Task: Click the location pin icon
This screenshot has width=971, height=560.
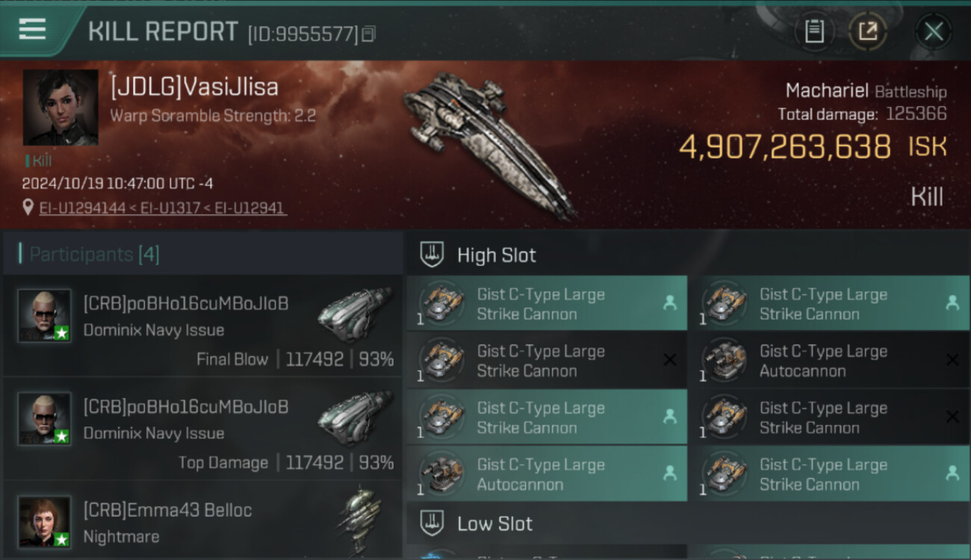Action: tap(28, 208)
